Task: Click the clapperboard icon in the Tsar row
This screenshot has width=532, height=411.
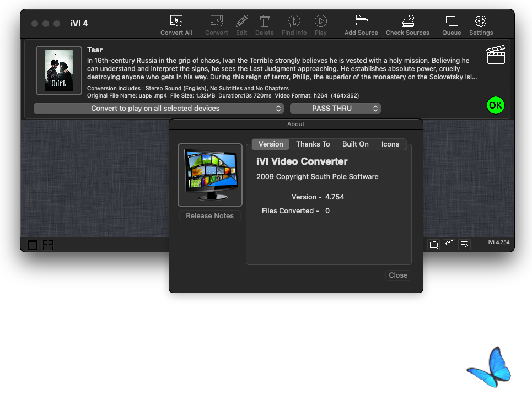Action: tap(496, 55)
